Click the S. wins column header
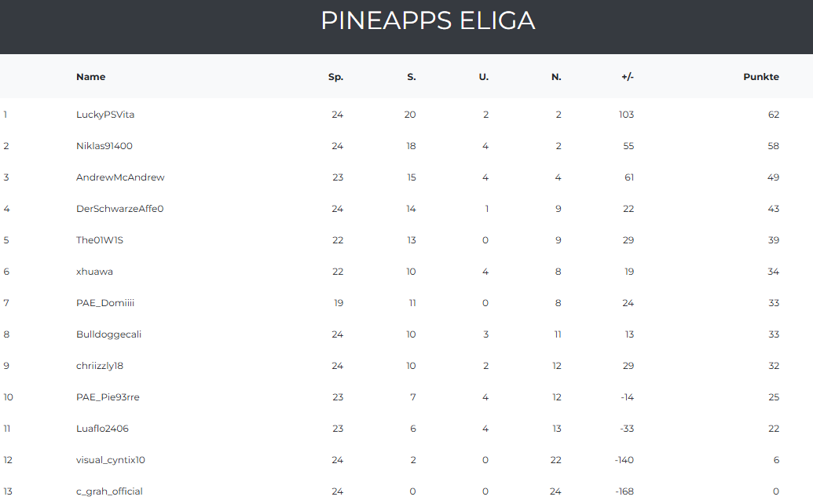813x504 pixels. coord(411,77)
